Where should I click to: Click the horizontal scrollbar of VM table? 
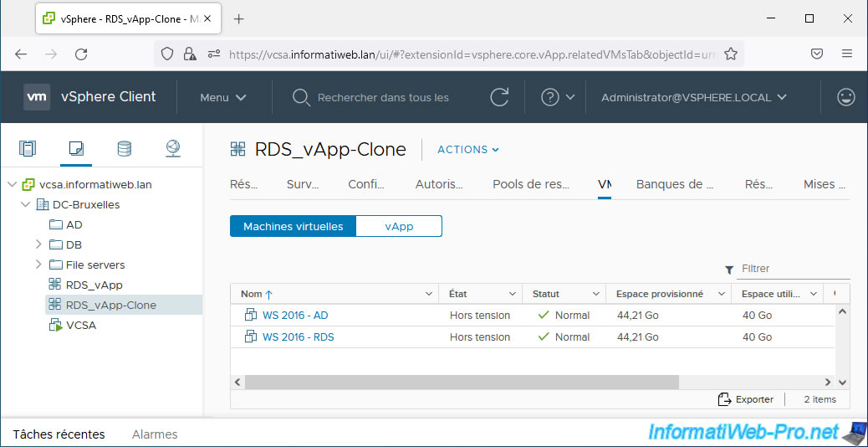(x=462, y=382)
